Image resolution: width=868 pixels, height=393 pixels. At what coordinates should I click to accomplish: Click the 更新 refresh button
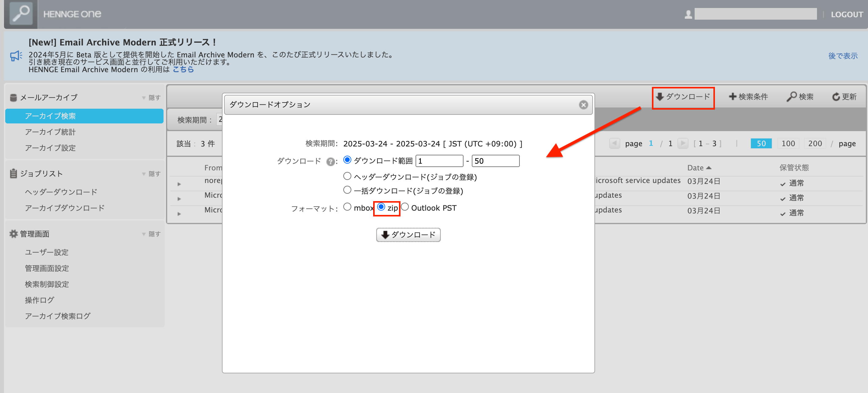click(844, 97)
